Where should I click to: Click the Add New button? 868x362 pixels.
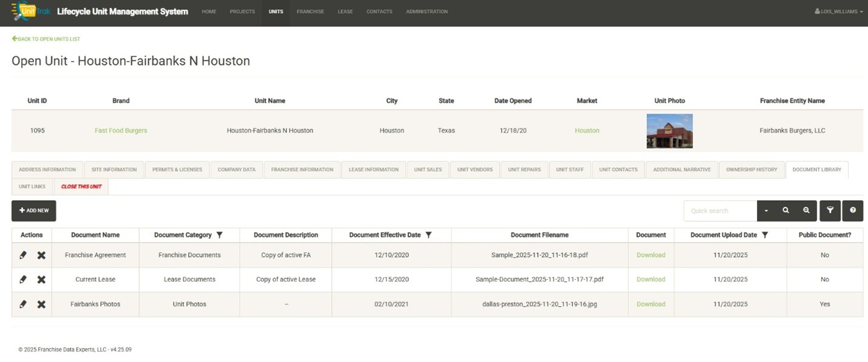point(34,210)
